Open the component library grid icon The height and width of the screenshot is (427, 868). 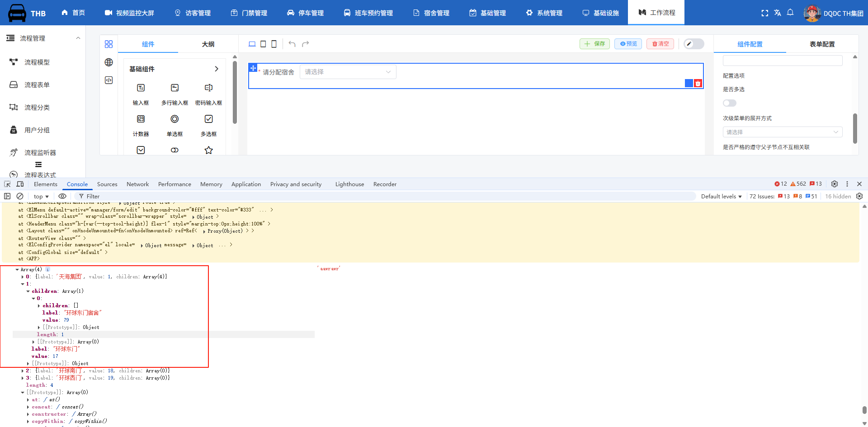click(x=108, y=44)
